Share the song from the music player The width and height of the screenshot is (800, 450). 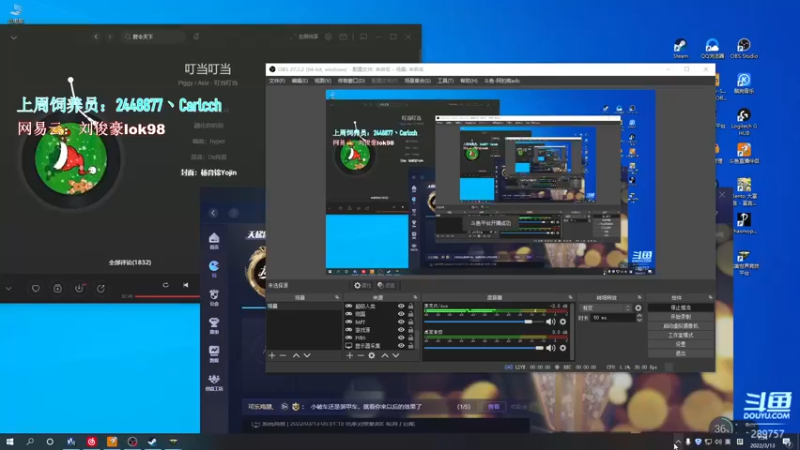pos(101,288)
